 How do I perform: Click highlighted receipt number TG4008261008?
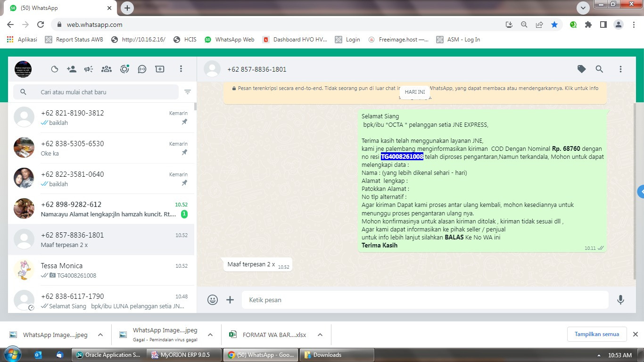402,156
